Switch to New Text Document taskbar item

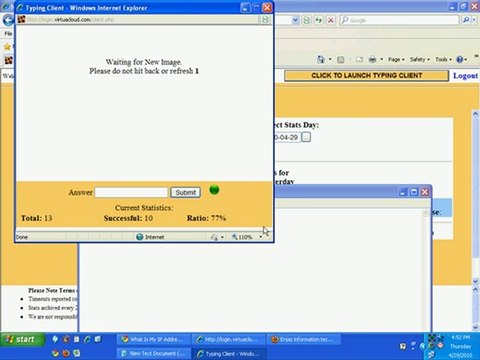[x=153, y=354]
